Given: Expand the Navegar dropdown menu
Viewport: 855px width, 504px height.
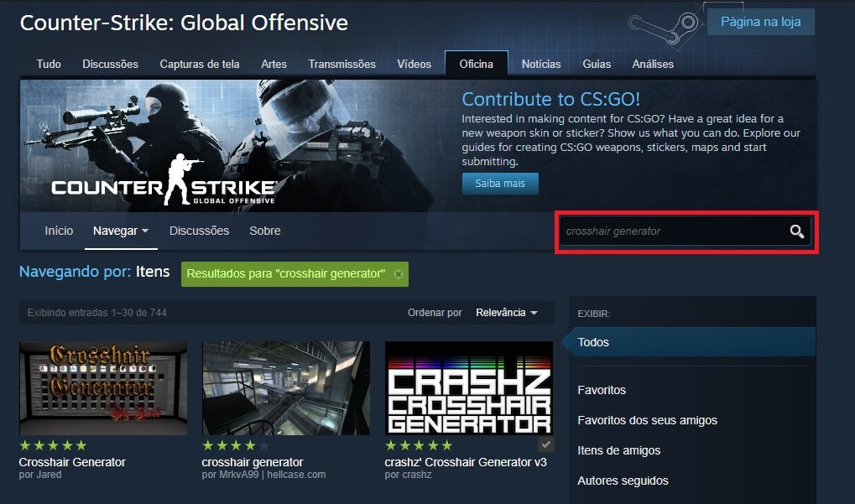Looking at the screenshot, I should (x=121, y=231).
